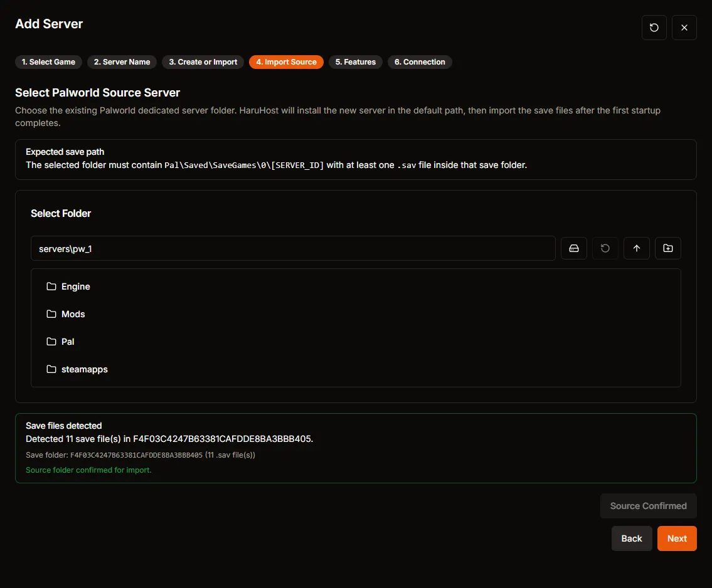Click the folder icon beside steamapps
The height and width of the screenshot is (588, 712).
(x=51, y=369)
